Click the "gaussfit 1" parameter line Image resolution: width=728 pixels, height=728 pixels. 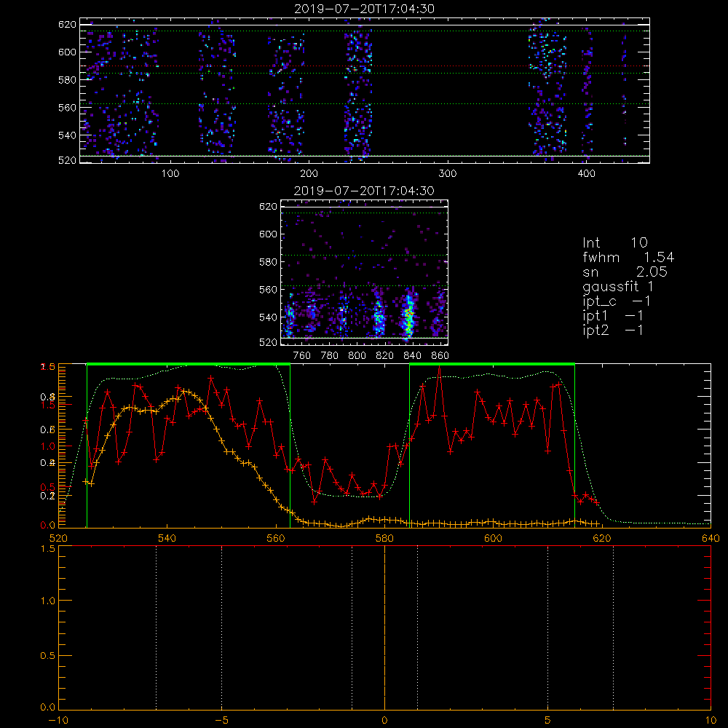[618, 287]
